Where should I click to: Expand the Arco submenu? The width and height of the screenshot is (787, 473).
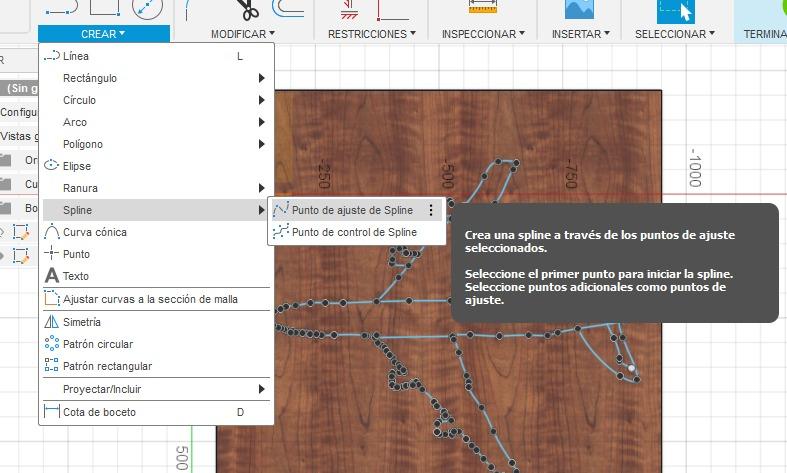tap(156, 123)
